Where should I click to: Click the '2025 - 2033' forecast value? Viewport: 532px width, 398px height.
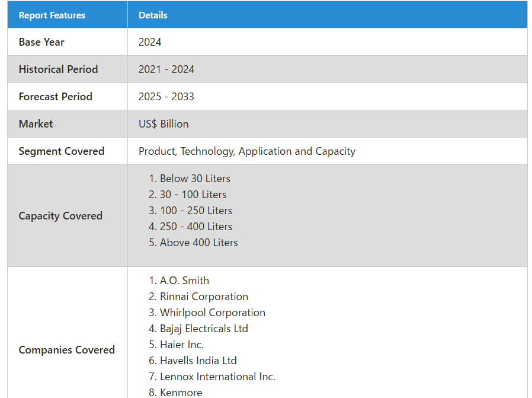pos(166,97)
